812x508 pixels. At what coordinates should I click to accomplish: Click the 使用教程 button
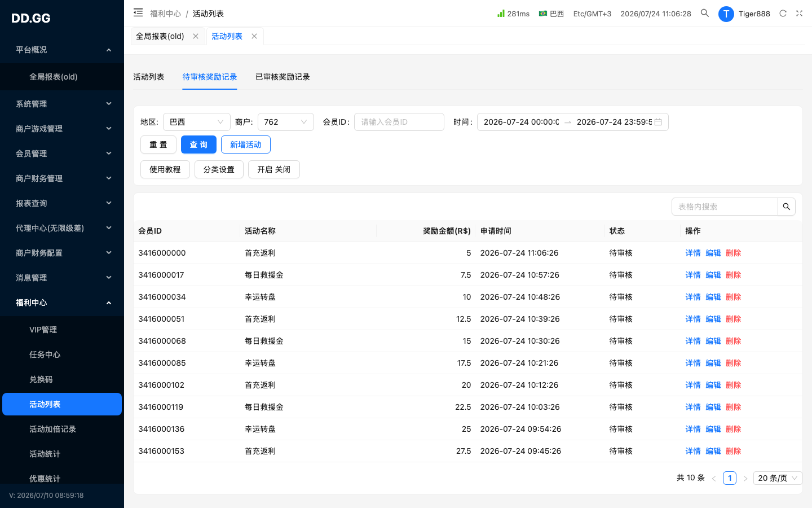[x=165, y=169]
